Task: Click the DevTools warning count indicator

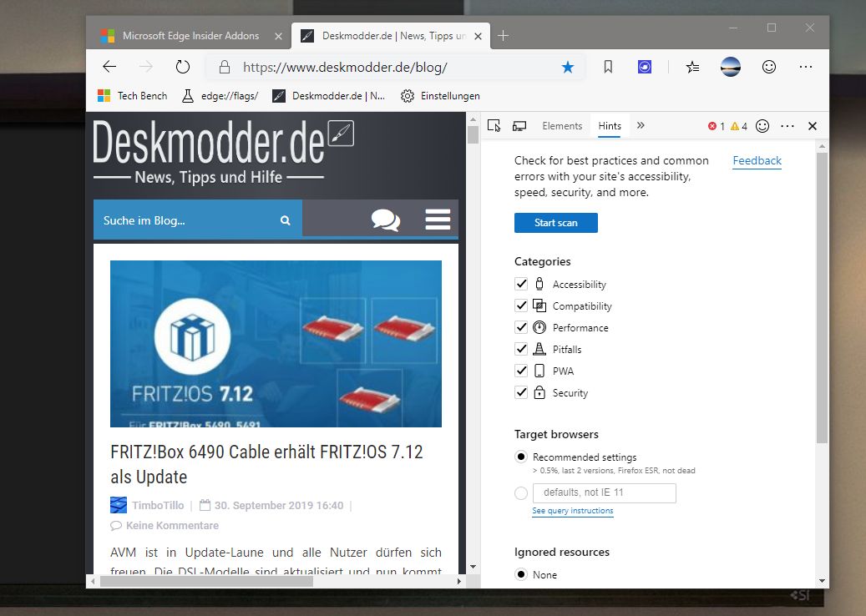Action: 739,126
